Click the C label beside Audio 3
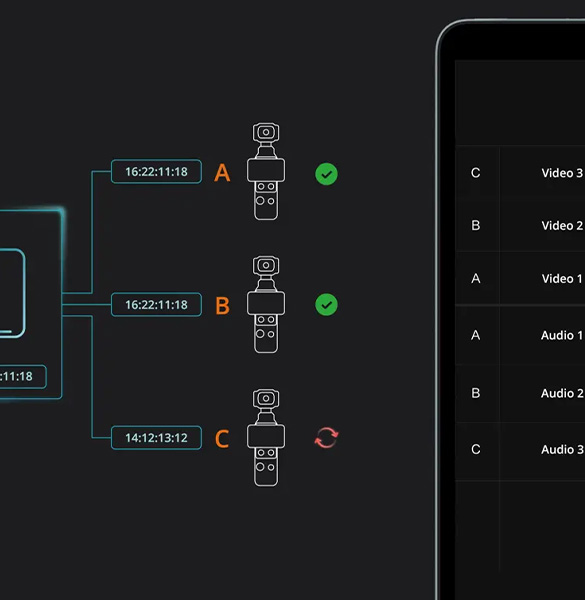The height and width of the screenshot is (600, 585). (476, 449)
